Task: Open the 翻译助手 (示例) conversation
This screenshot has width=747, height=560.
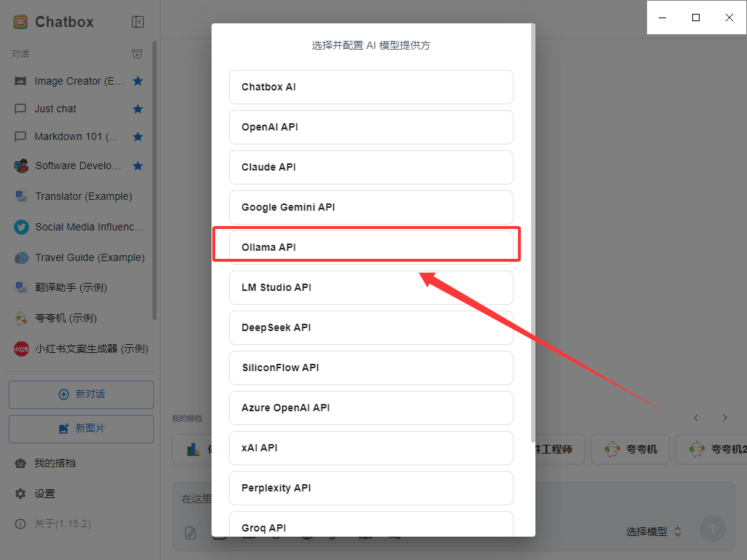Action: (79, 287)
